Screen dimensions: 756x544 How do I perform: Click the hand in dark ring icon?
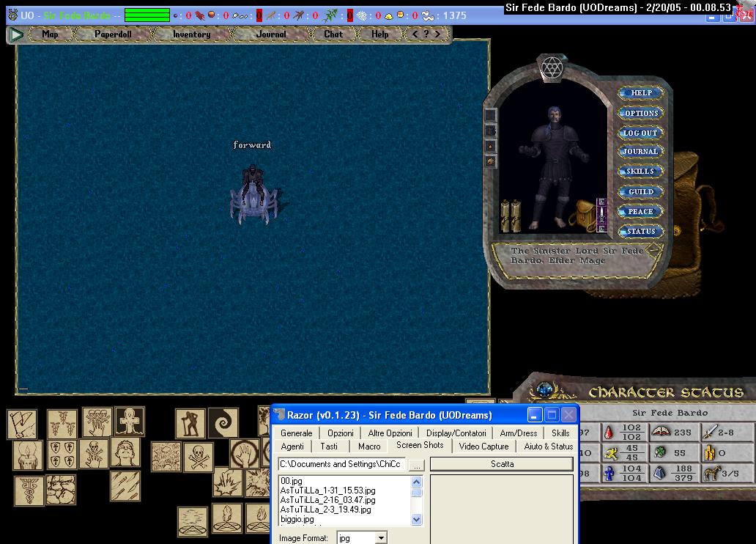(x=245, y=454)
